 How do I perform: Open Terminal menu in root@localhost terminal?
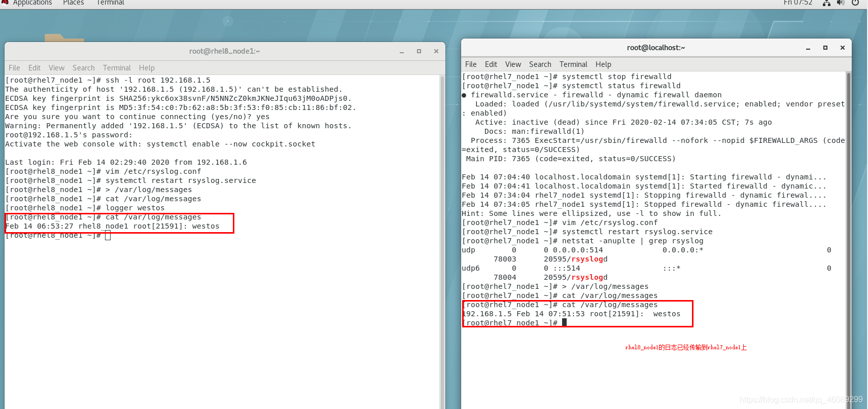[x=573, y=64]
